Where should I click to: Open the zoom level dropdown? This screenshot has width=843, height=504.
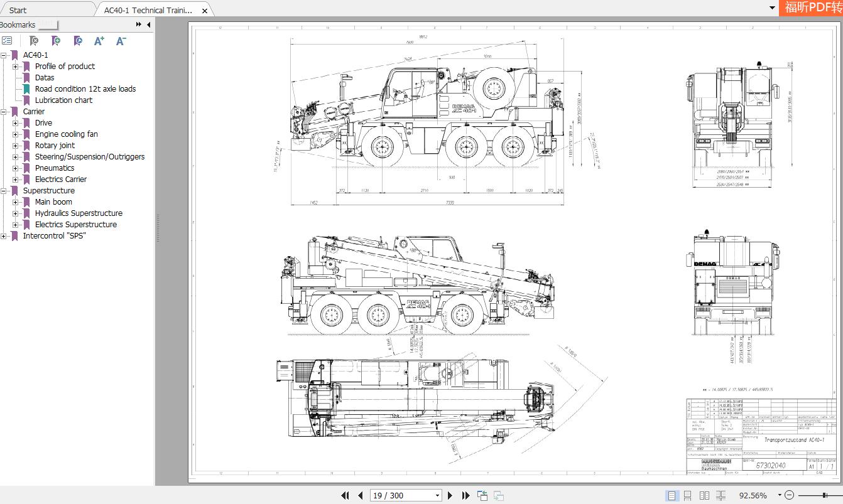(779, 495)
